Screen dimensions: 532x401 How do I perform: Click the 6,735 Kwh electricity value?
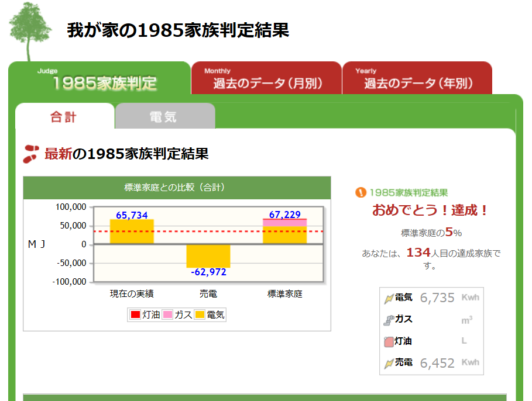[437, 298]
